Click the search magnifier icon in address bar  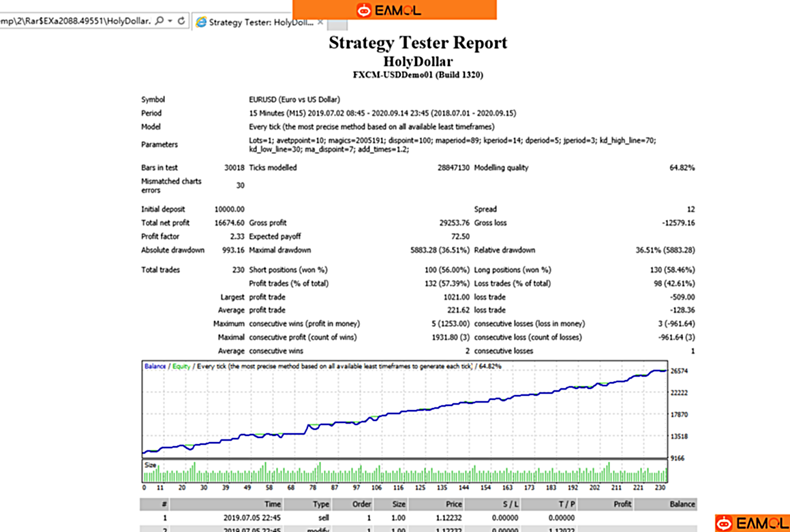pyautogui.click(x=159, y=21)
